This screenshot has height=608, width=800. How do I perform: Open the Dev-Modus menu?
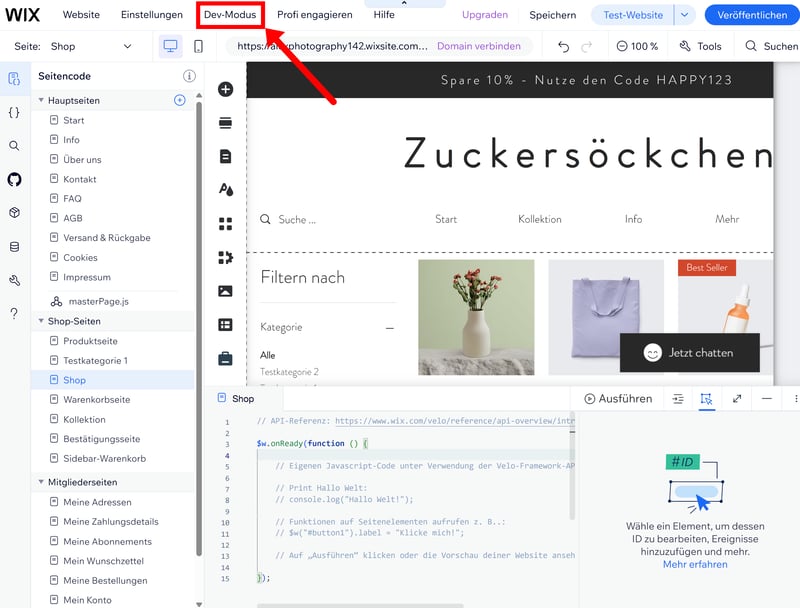pos(230,15)
